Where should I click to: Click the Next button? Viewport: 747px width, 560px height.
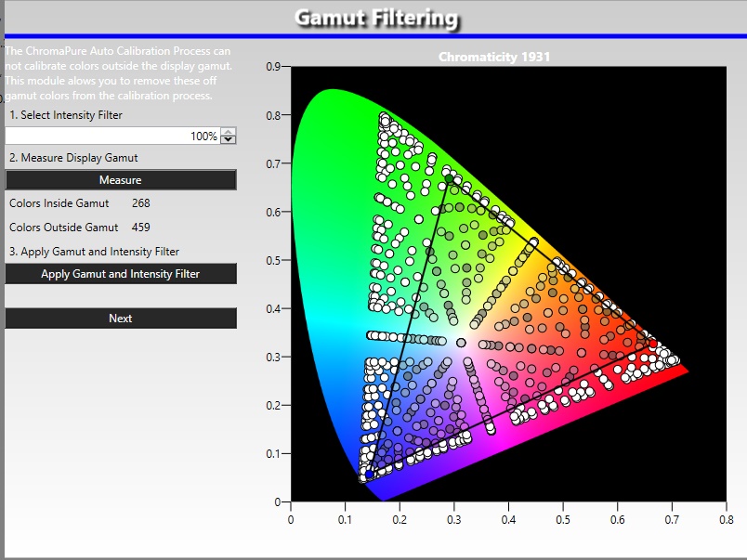(121, 319)
